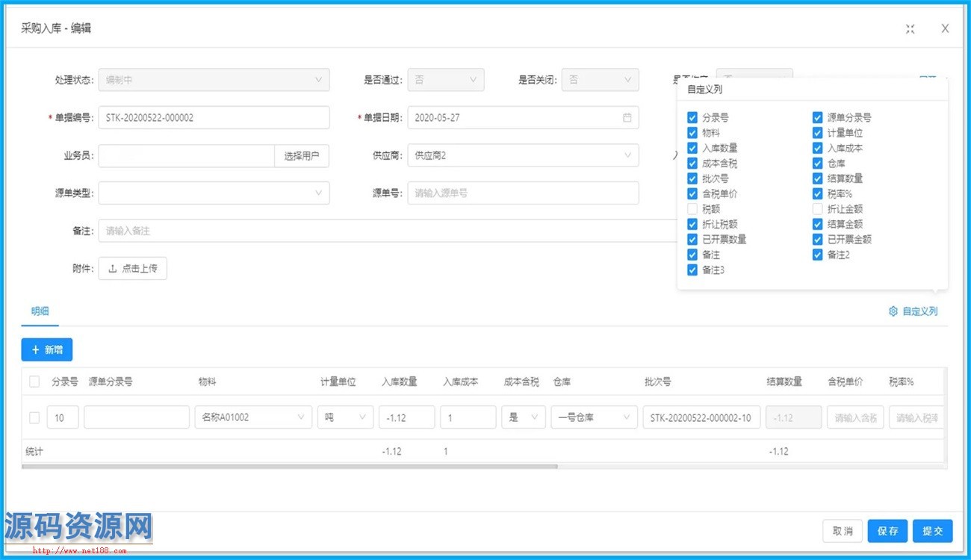This screenshot has width=971, height=560.
Task: Click the horizontal scrollbar under the table
Action: tap(290, 467)
